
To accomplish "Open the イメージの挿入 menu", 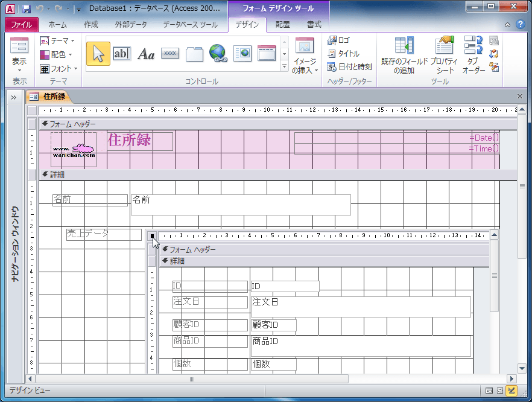I will click(305, 56).
